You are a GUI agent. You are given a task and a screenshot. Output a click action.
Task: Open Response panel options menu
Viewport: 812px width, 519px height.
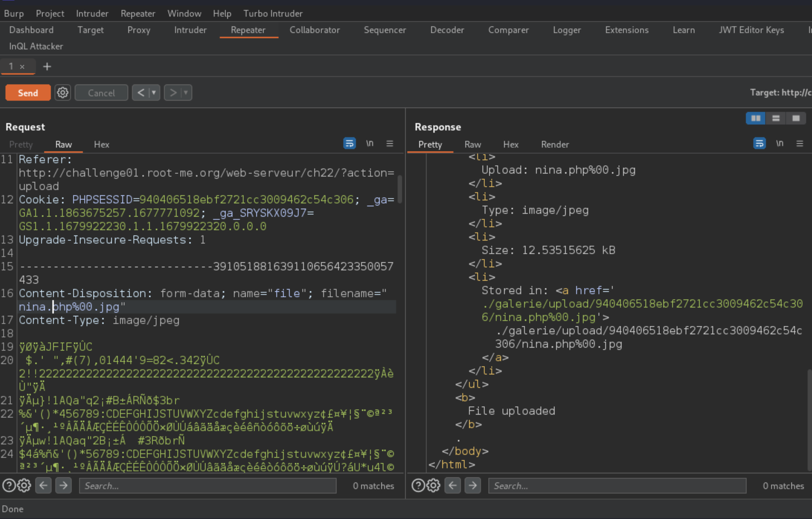tap(799, 143)
